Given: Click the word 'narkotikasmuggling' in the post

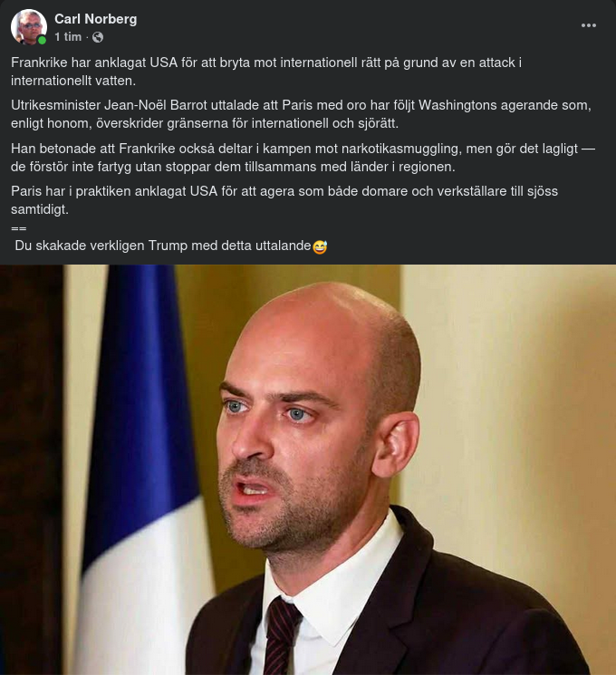Looking at the screenshot, I should 401,149.
